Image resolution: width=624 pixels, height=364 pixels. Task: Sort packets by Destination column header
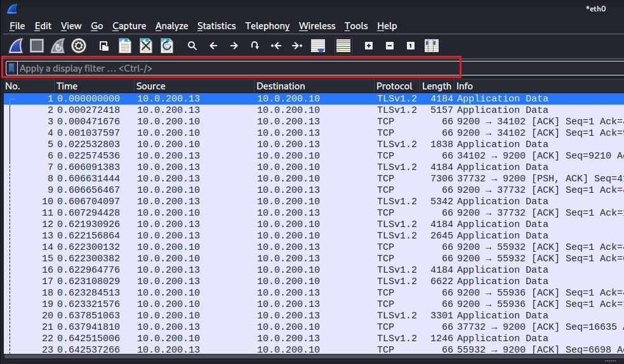pos(314,86)
